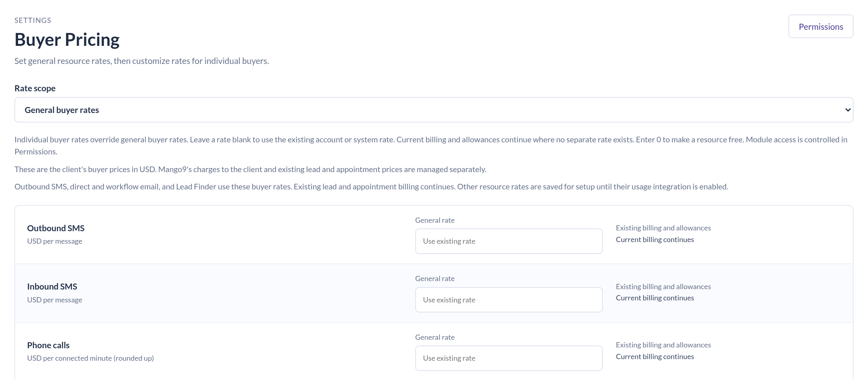Viewport: 868px width, 380px height.
Task: Click the 'Set general resource rates' subtitle
Action: [142, 61]
